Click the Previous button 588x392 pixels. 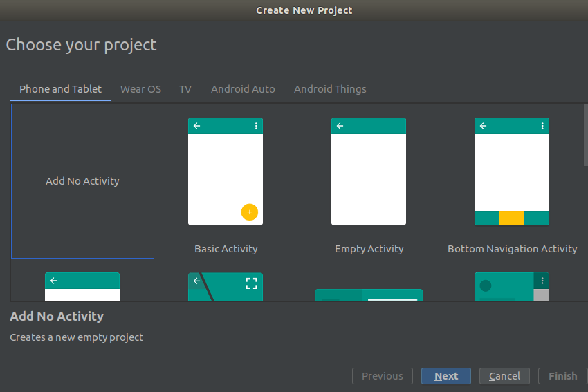pyautogui.click(x=383, y=376)
